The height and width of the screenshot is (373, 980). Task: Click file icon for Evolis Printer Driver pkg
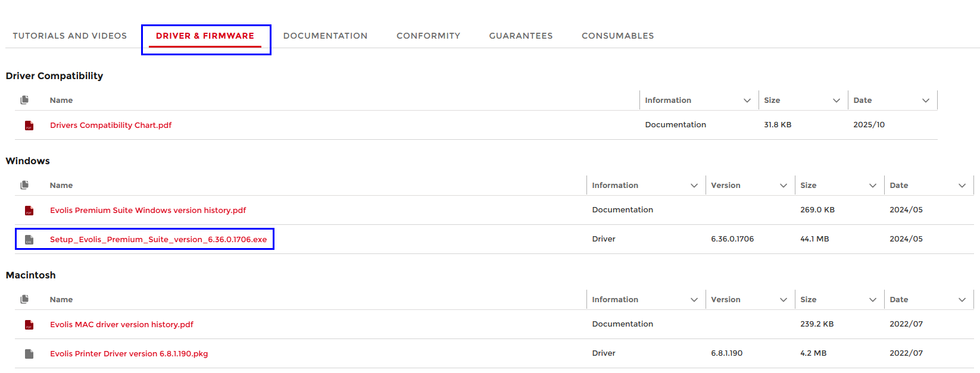pyautogui.click(x=29, y=354)
